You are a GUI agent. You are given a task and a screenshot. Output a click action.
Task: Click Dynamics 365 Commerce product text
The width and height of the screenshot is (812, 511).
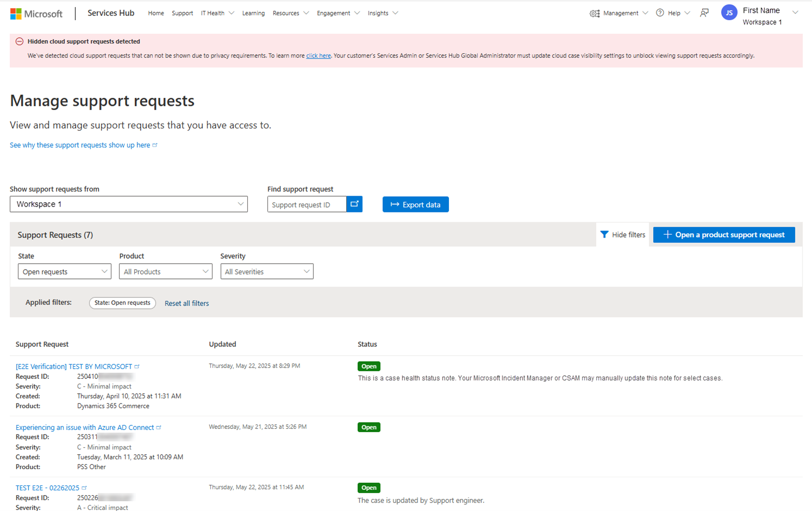(x=113, y=406)
